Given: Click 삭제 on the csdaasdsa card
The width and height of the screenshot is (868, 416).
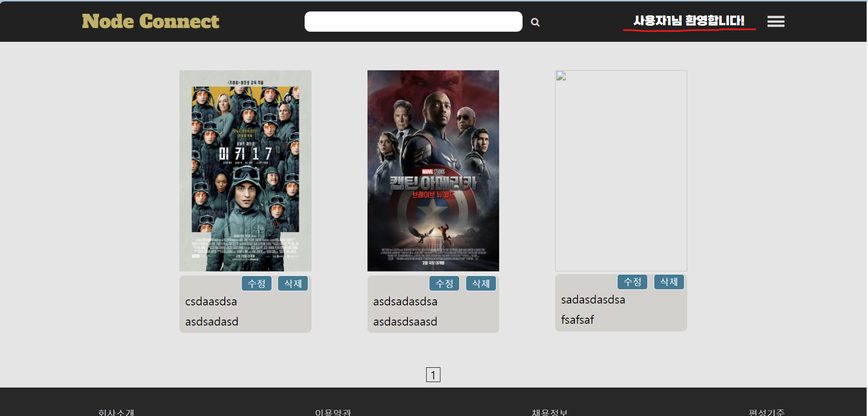Looking at the screenshot, I should [293, 283].
